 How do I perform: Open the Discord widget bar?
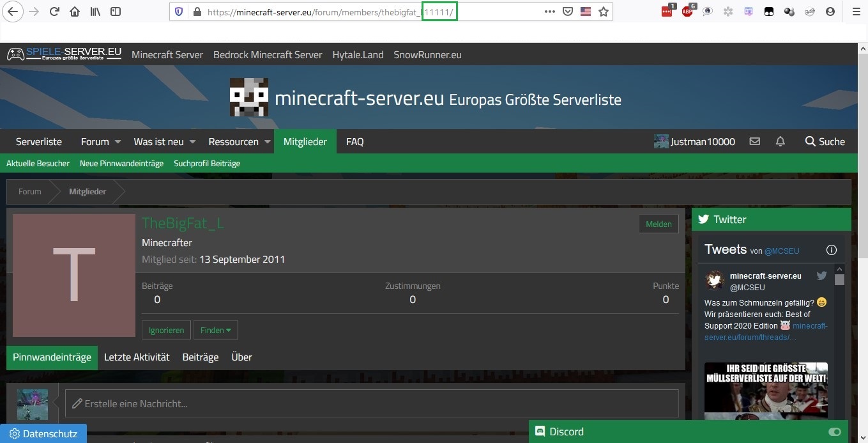[x=689, y=431]
